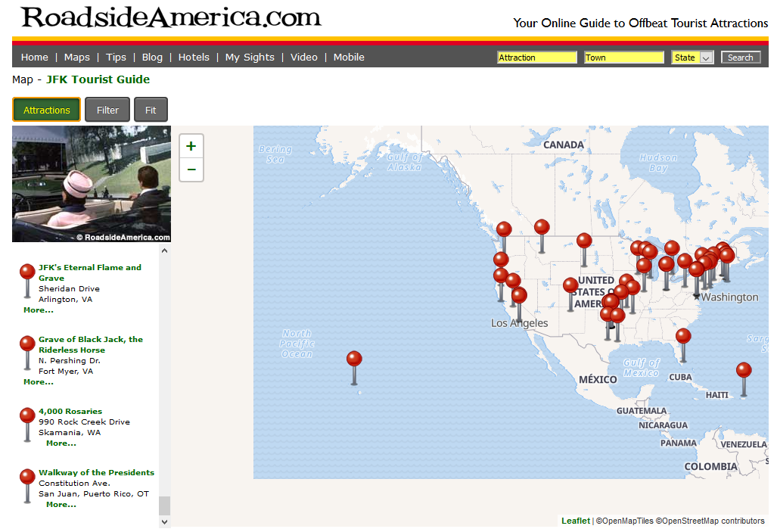Click pin icon beside JFK's Eternal Flame
This screenshot has width=777, height=532.
27,281
